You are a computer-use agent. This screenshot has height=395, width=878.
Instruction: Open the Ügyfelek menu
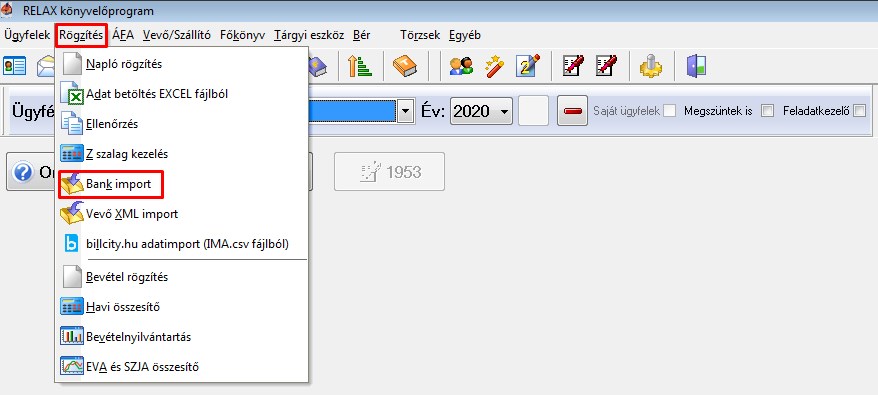[x=27, y=35]
